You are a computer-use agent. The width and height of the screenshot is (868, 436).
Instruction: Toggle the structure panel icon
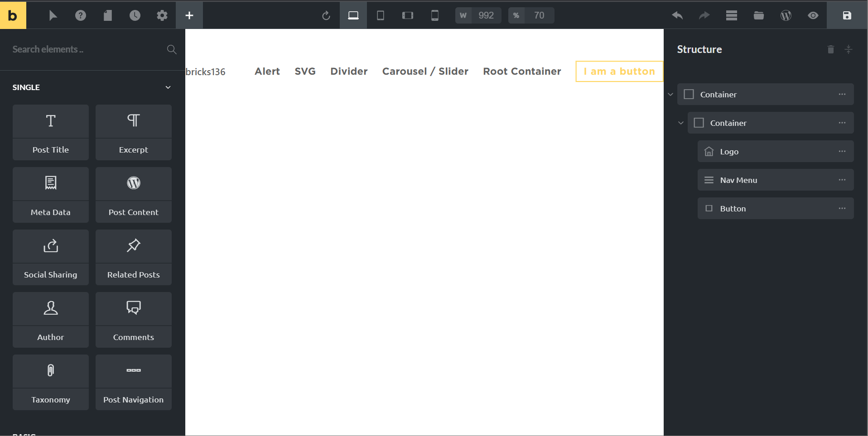(732, 15)
